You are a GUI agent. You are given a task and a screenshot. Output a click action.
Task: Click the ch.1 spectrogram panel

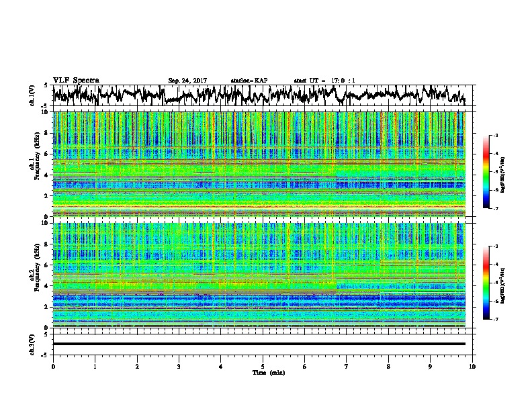(x=259, y=164)
